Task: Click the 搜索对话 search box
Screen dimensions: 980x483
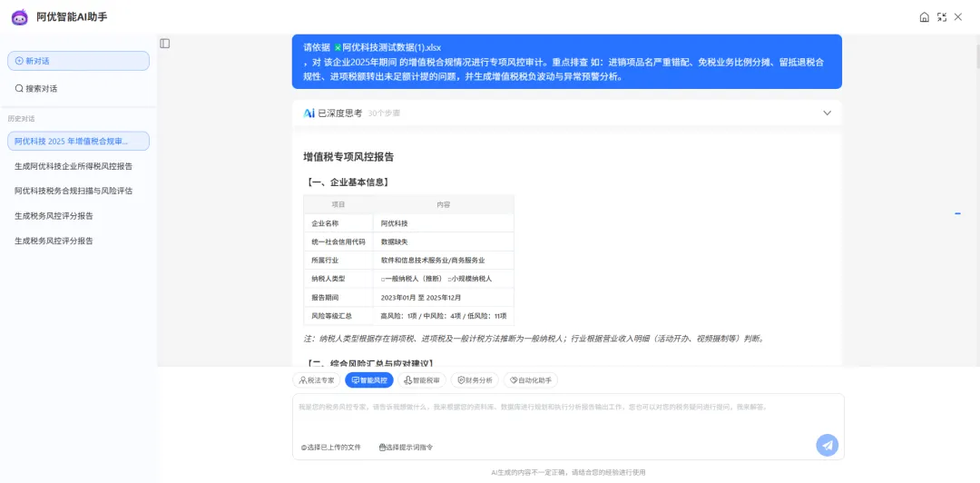Action: [78, 89]
